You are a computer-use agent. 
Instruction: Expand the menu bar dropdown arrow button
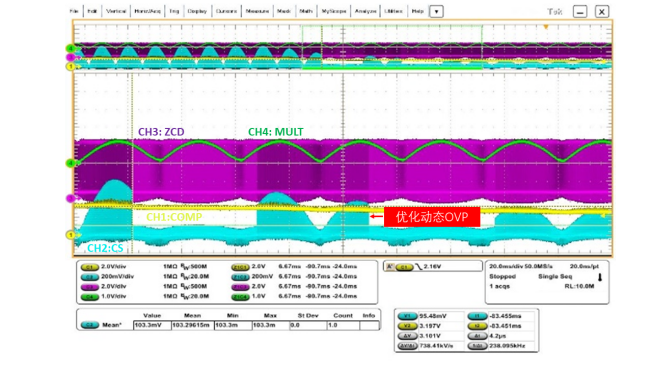pyautogui.click(x=436, y=12)
